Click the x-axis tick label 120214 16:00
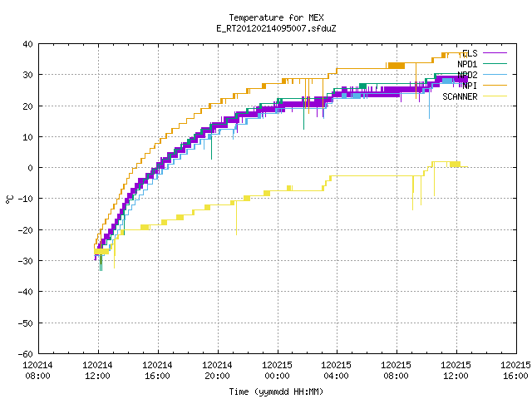This screenshot has height=399, width=532. coord(157,371)
